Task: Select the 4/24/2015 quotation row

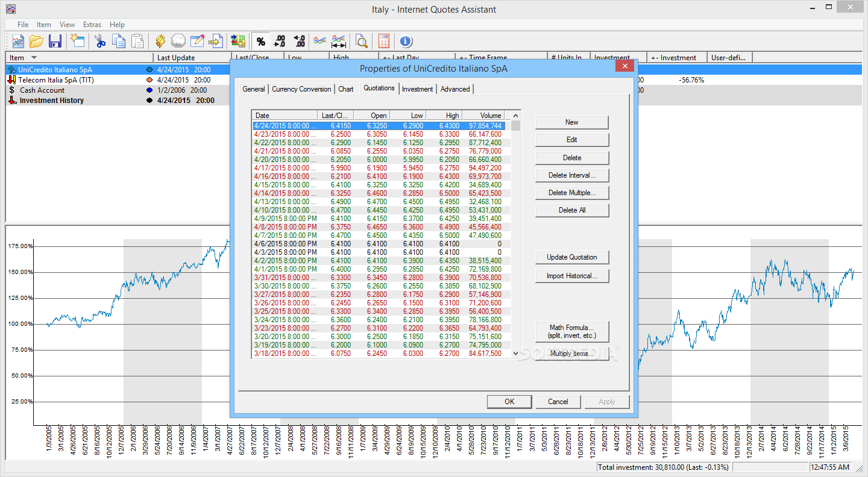Action: pyautogui.click(x=378, y=126)
